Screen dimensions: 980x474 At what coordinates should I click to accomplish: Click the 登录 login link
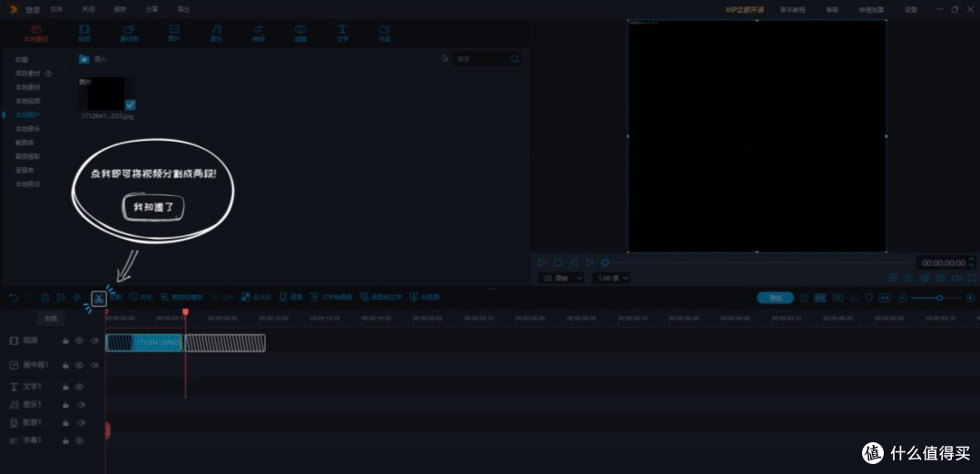pos(33,9)
